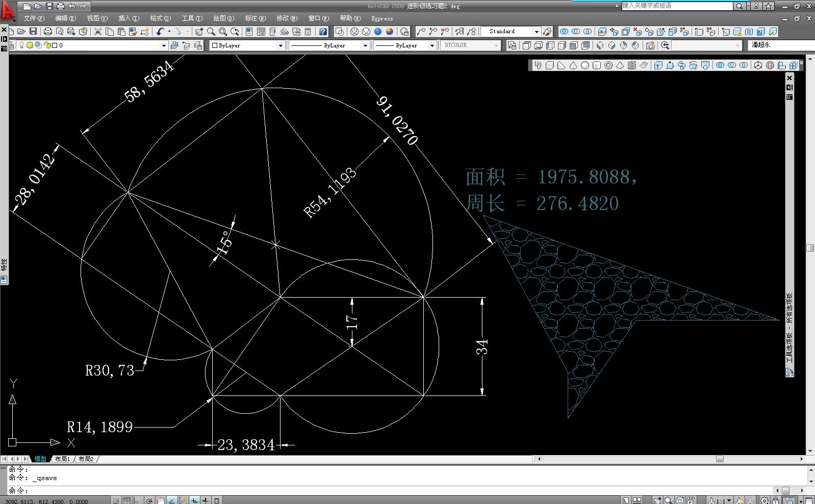
Task: Click the Cone tool in modeling toolbar
Action: tap(573, 65)
